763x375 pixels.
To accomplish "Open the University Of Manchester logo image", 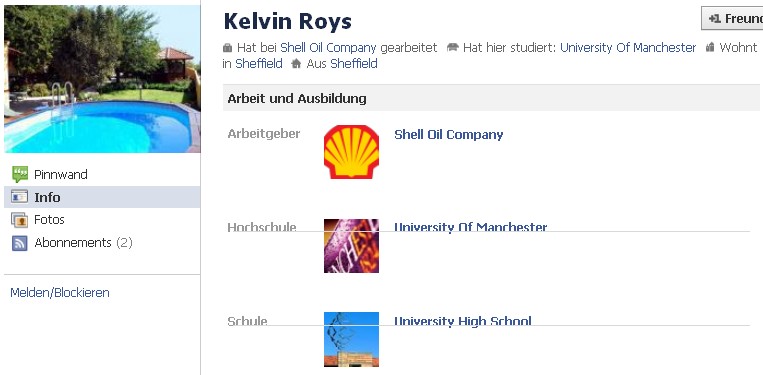I will click(x=351, y=246).
